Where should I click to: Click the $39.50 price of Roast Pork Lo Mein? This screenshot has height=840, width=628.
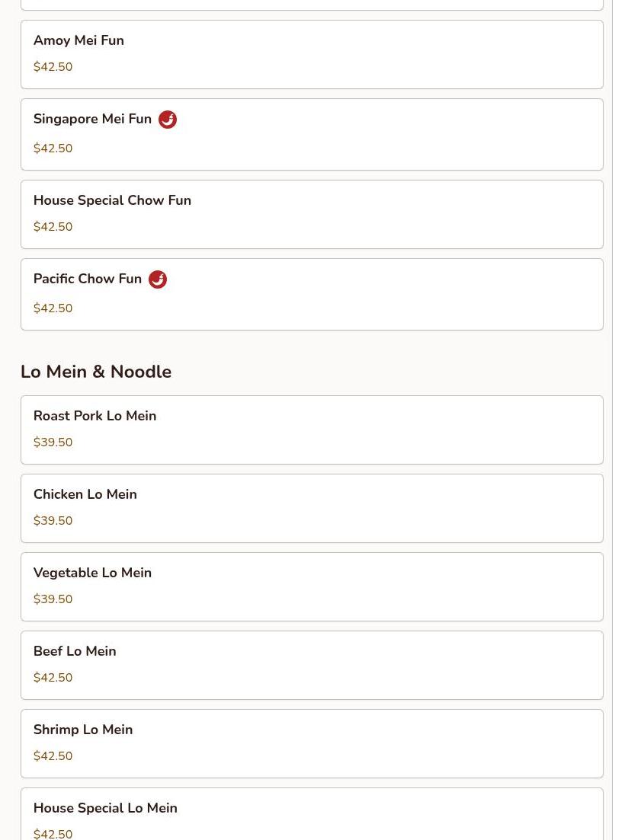[x=53, y=442]
